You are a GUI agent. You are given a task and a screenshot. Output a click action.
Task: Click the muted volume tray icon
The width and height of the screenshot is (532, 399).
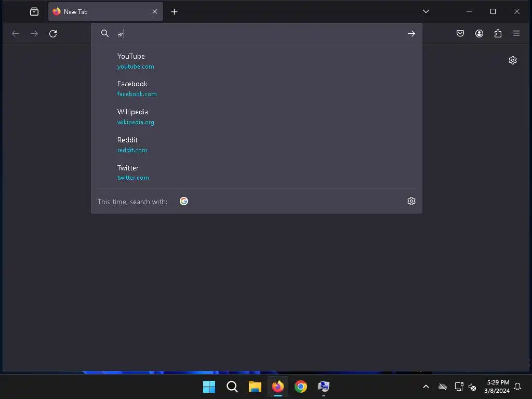472,387
